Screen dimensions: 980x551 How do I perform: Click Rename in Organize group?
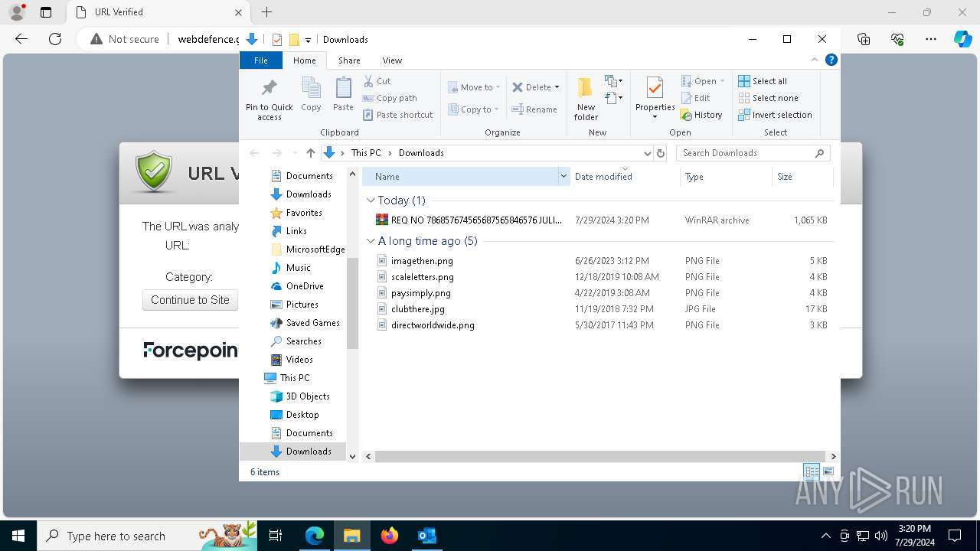pos(534,109)
